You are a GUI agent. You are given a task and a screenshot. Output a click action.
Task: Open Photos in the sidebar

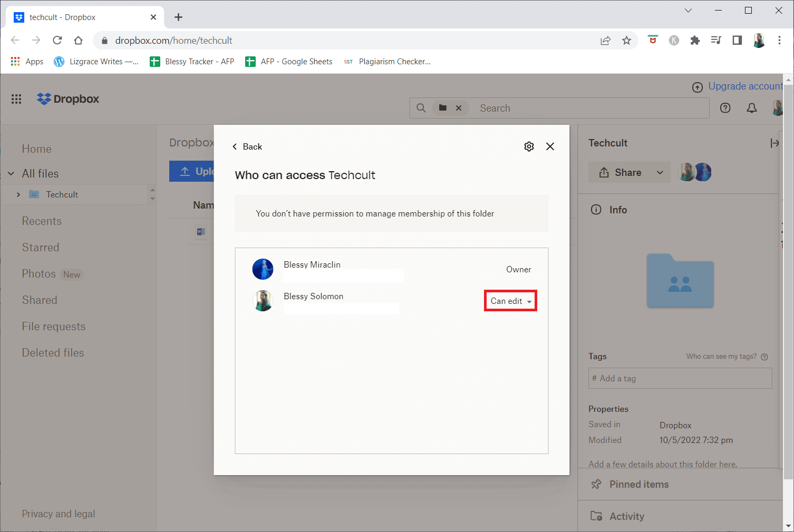[39, 274]
